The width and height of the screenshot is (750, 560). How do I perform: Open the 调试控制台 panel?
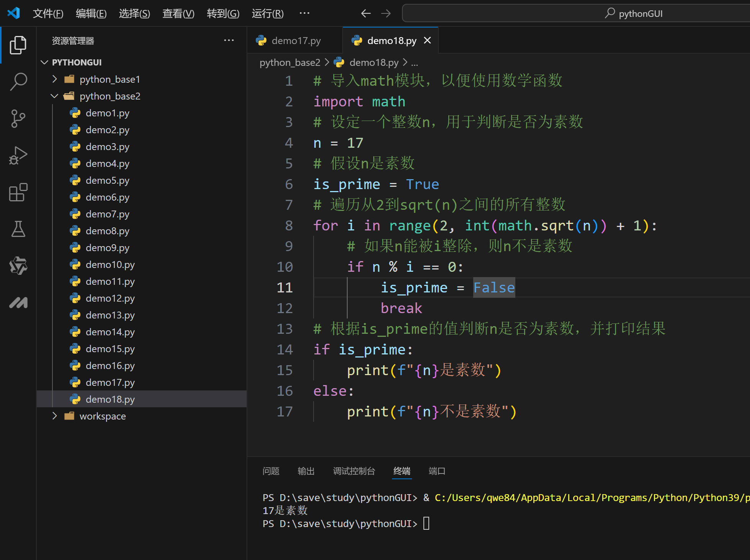point(354,471)
